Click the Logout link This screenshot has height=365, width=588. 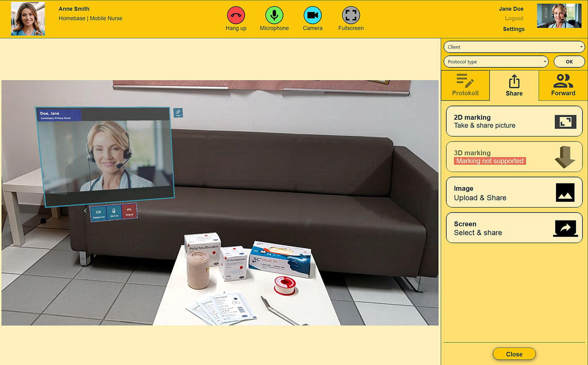pyautogui.click(x=514, y=18)
